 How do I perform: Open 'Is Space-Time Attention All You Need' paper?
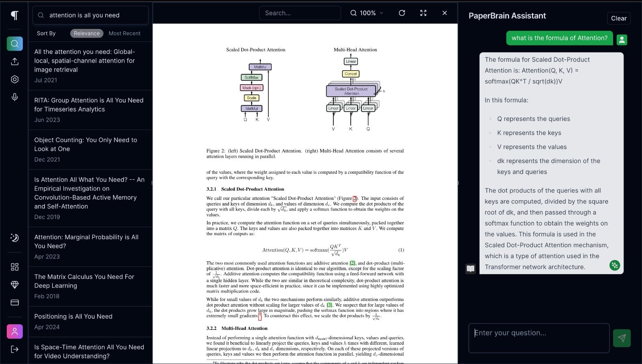[90, 351]
